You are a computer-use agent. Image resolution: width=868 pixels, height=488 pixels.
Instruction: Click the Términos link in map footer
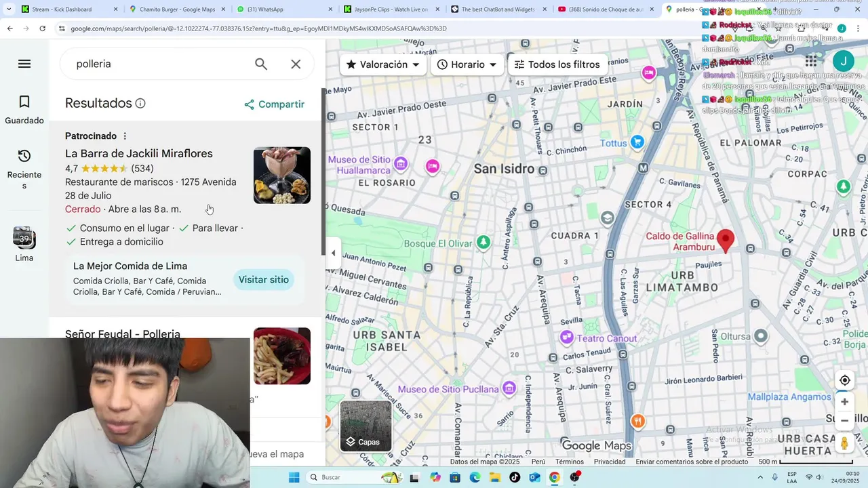(570, 462)
